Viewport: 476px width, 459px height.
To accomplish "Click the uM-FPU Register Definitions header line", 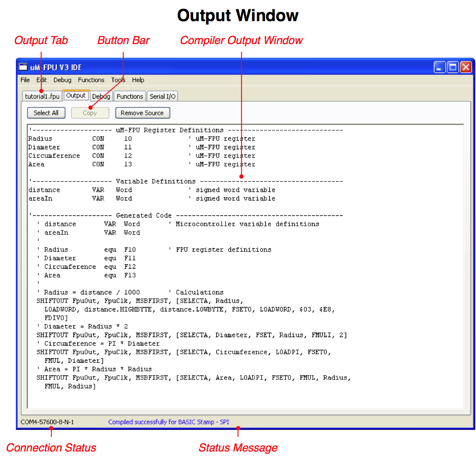I will point(186,130).
